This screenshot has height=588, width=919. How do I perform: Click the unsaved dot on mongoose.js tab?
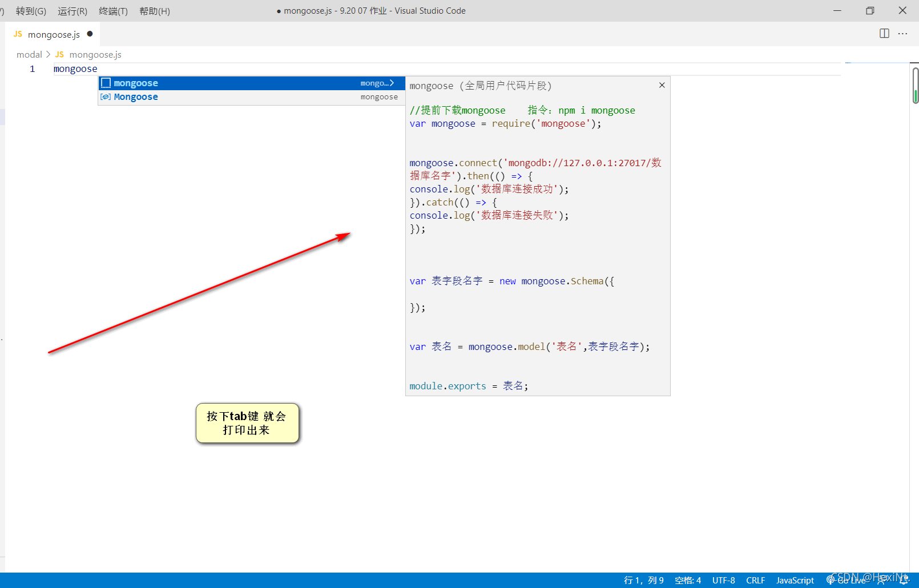(90, 34)
